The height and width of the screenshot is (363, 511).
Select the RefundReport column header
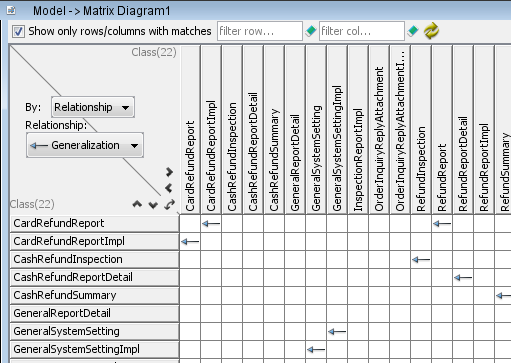pos(442,130)
